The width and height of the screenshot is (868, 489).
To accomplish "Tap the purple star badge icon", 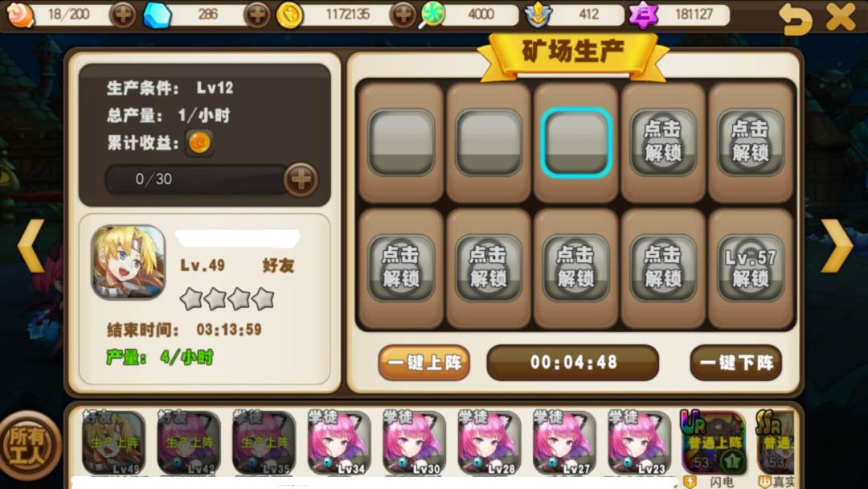I will pos(643,14).
